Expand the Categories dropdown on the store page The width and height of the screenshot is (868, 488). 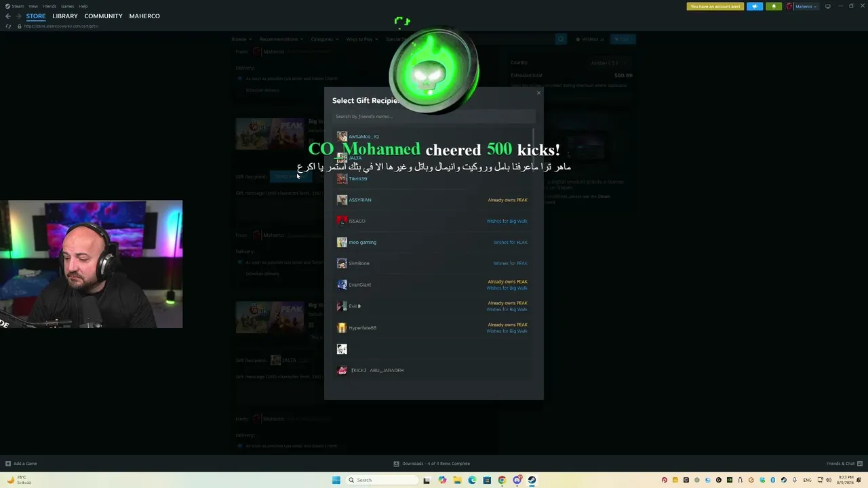pos(323,39)
